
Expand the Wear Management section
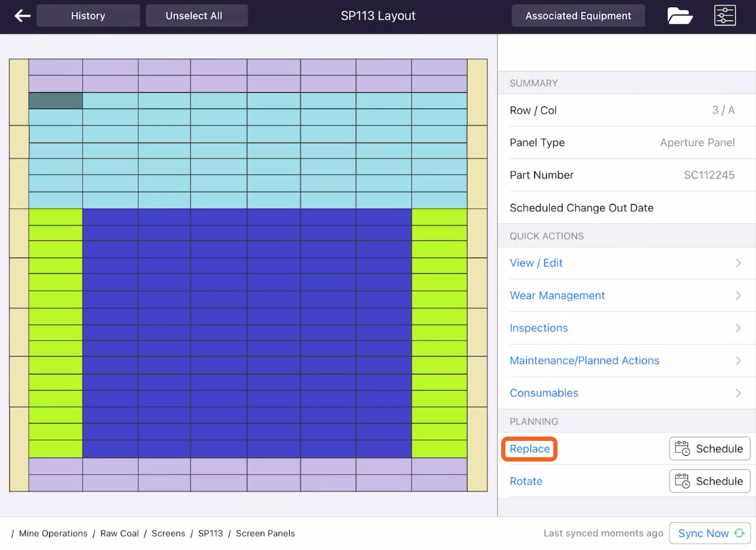click(557, 295)
